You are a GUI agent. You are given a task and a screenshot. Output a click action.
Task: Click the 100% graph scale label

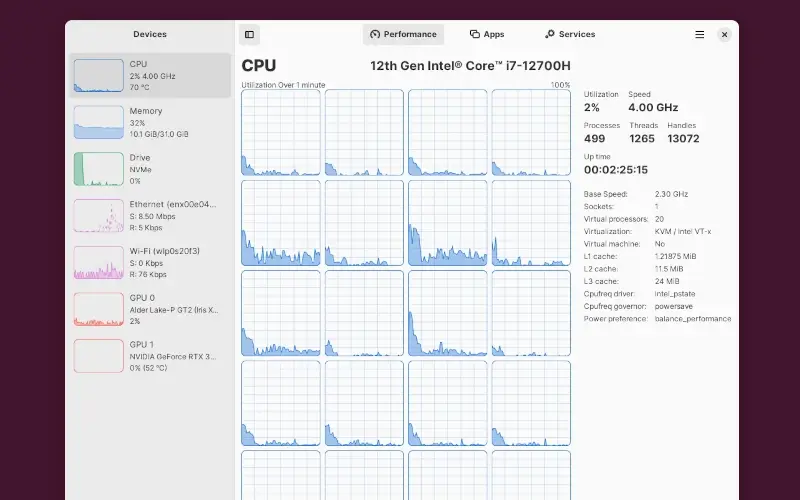click(560, 85)
